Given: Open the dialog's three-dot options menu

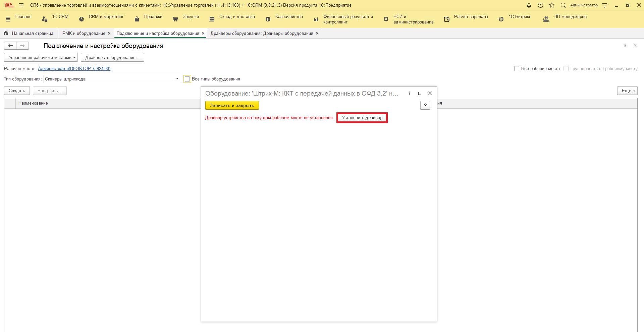Looking at the screenshot, I should pos(409,93).
